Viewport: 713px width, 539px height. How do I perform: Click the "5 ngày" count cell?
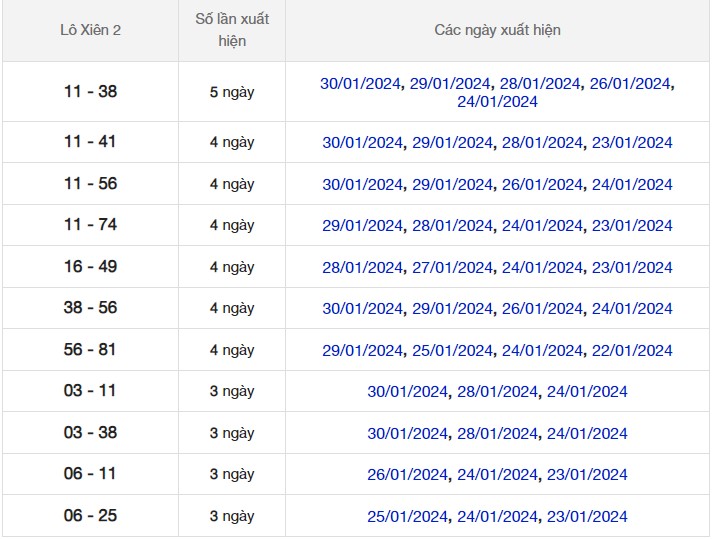232,92
